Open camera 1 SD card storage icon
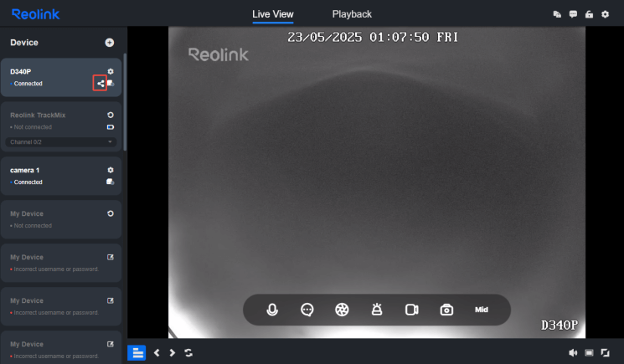The height and width of the screenshot is (364, 624). (111, 182)
